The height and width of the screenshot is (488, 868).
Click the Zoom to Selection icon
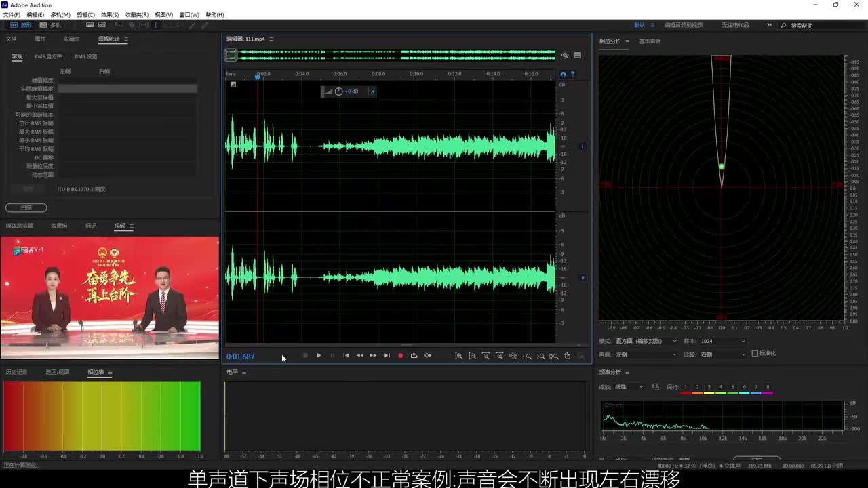coord(554,356)
